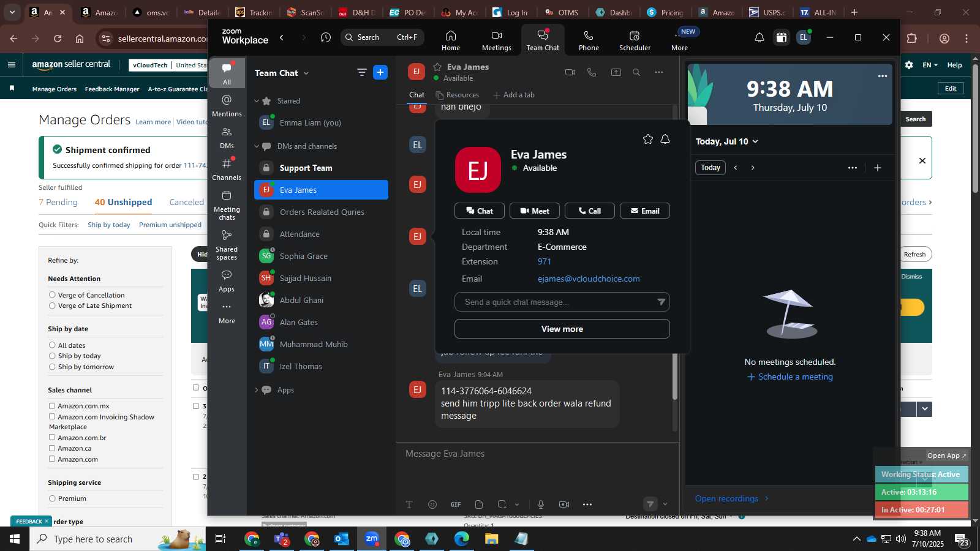Open Zoom notifications bell
The height and width of the screenshot is (551, 980).
coord(759,37)
